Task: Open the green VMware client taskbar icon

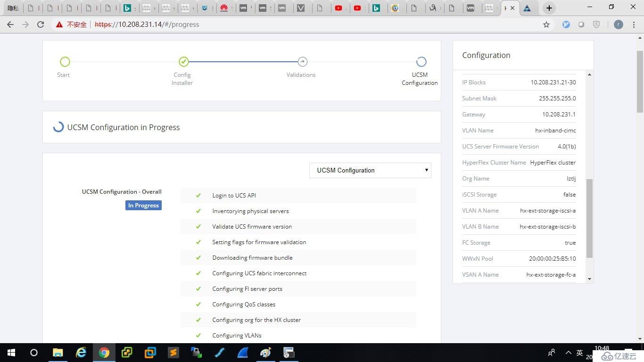Action: point(127,353)
